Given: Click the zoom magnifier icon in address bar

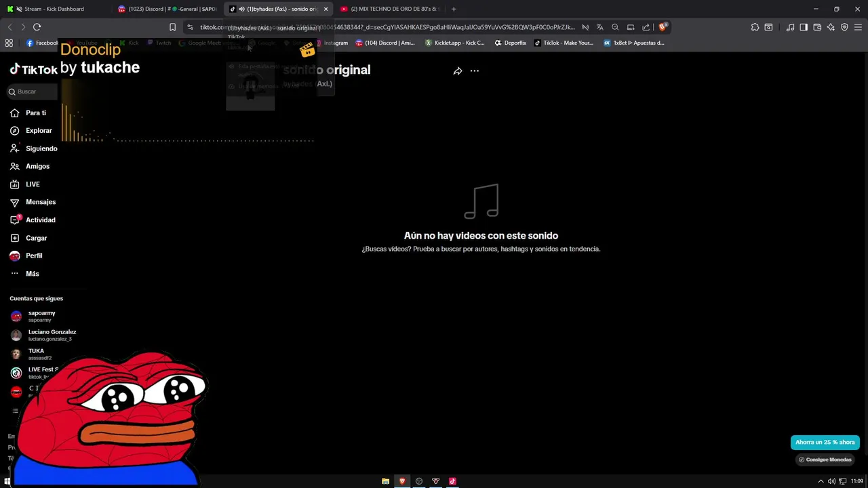Looking at the screenshot, I should (615, 27).
